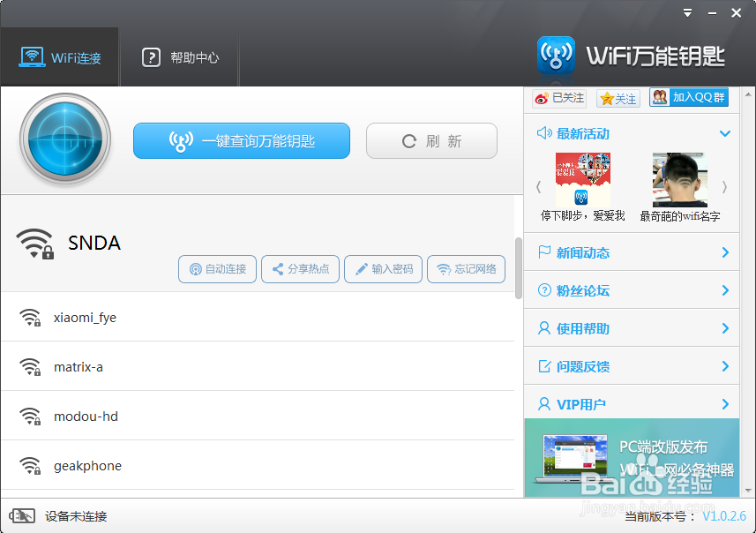Click 忘记网络 button for SNDA
This screenshot has width=756, height=533.
tap(467, 269)
